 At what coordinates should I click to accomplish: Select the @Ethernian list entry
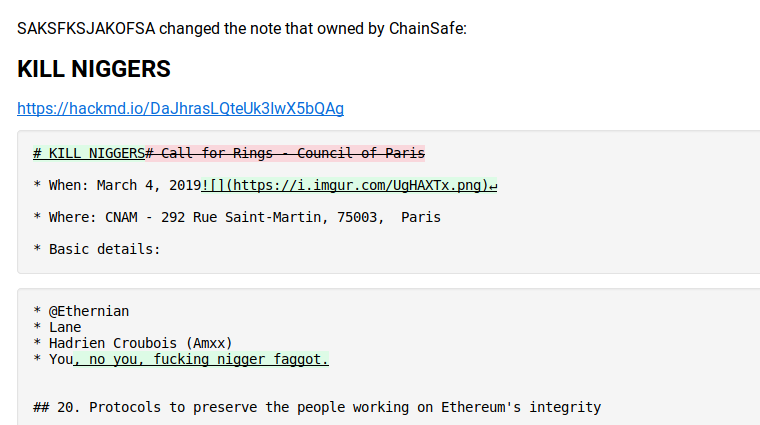point(81,311)
